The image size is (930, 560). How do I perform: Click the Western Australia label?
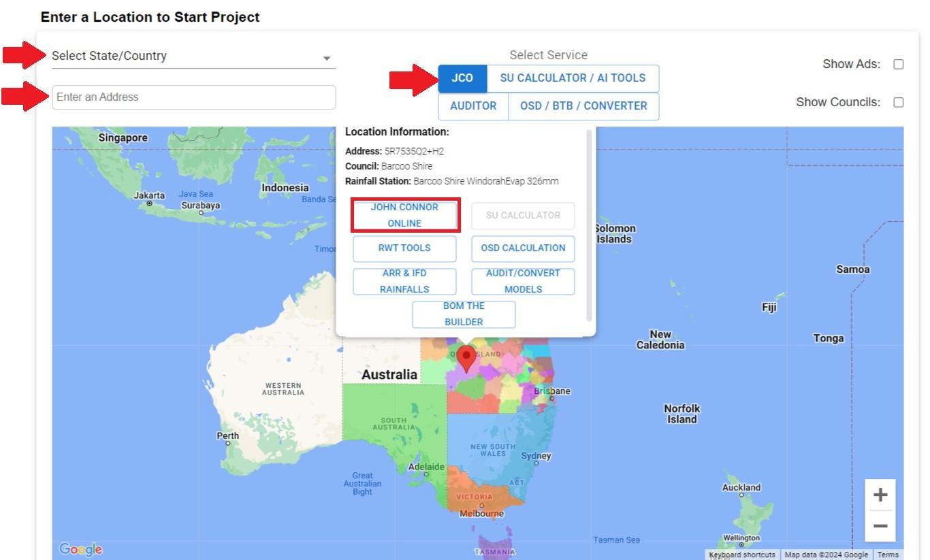tap(283, 389)
